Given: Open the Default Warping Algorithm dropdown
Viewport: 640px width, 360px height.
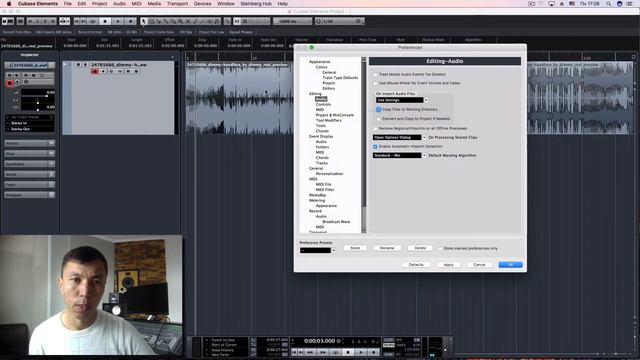Looking at the screenshot, I should pos(399,156).
